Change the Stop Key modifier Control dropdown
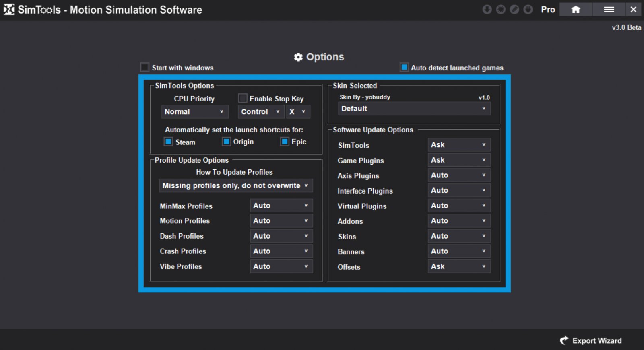The height and width of the screenshot is (350, 644). (260, 112)
